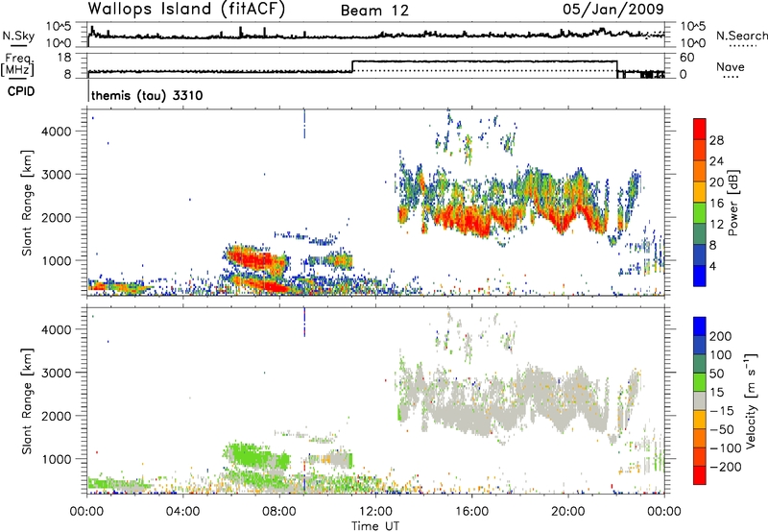Click the '1000' tick of velocity panel
Image resolution: width=768 pixels, height=532 pixels.
tap(57, 459)
